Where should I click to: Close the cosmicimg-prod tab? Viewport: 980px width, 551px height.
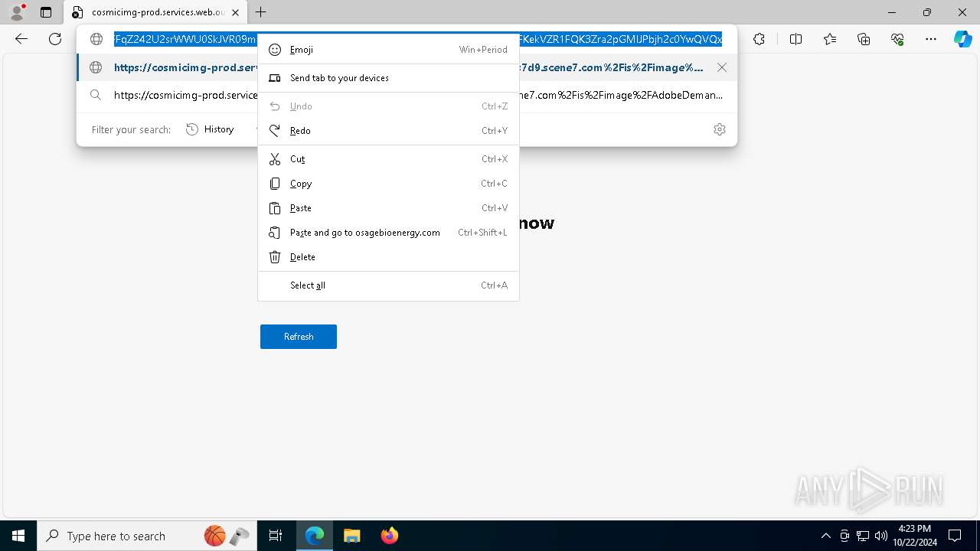235,12
